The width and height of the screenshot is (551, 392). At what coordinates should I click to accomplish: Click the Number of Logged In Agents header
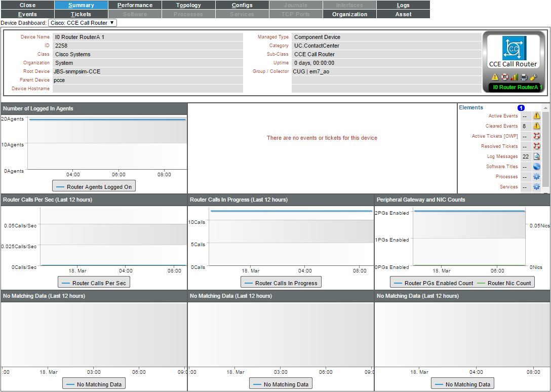[x=94, y=108]
